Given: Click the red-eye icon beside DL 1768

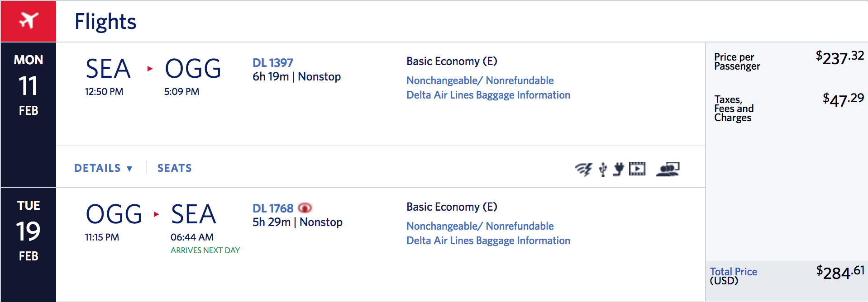Looking at the screenshot, I should pos(305,208).
